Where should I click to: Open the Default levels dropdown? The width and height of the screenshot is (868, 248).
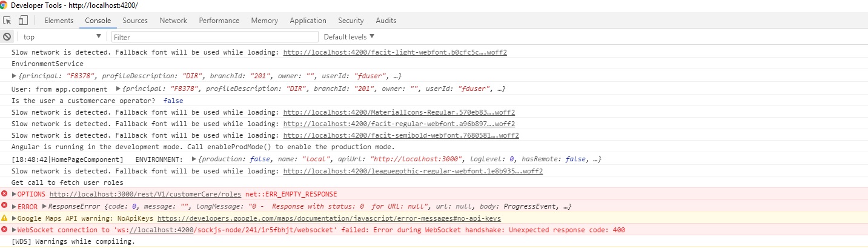click(349, 37)
